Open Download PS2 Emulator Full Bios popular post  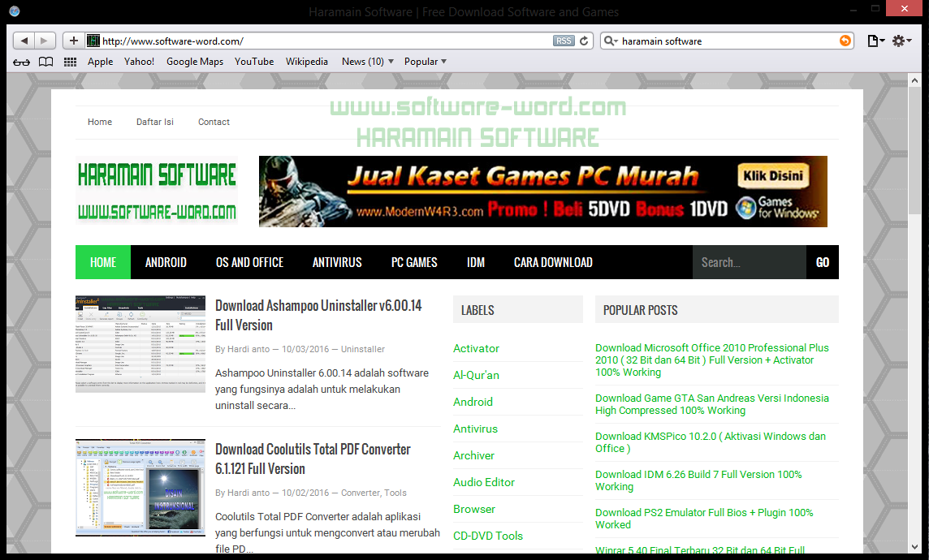[704, 519]
